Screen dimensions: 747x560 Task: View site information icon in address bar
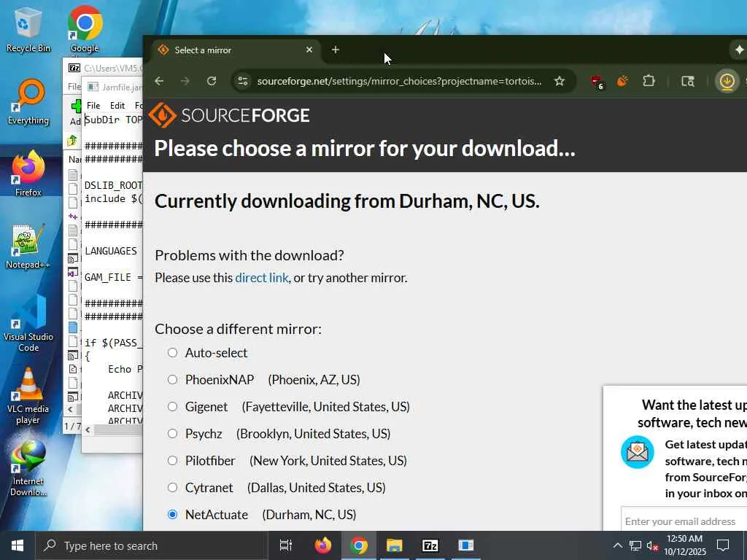point(243,81)
